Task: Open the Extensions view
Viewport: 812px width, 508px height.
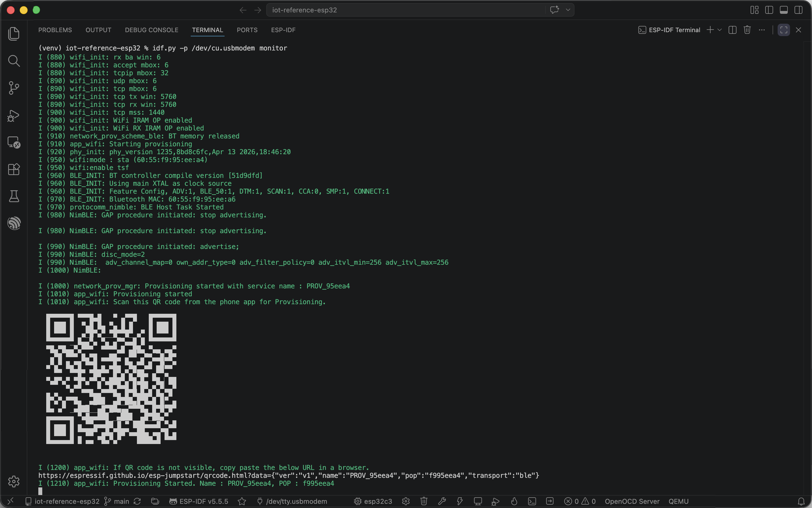Action: click(x=14, y=169)
